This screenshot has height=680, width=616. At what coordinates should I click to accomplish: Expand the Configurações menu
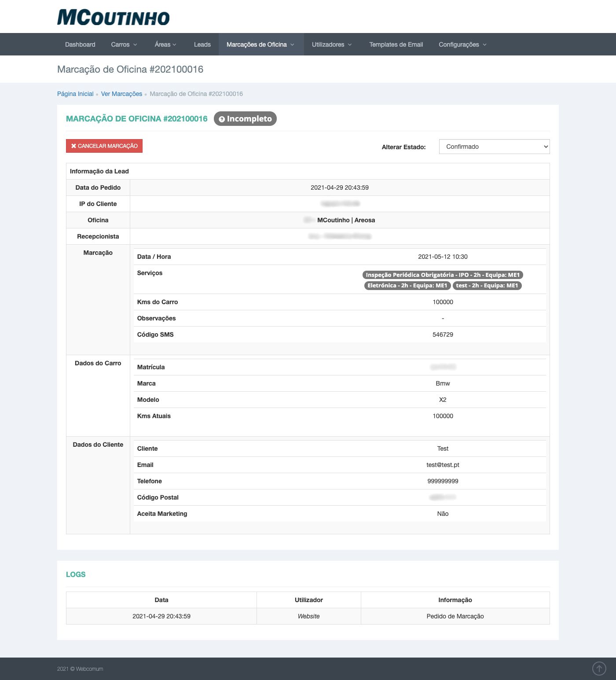[462, 44]
